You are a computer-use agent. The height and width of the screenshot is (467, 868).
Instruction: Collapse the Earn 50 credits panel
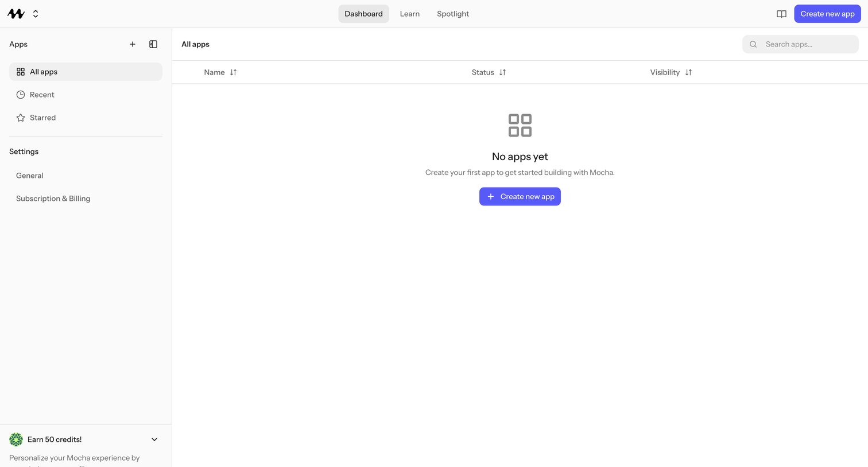coord(154,439)
